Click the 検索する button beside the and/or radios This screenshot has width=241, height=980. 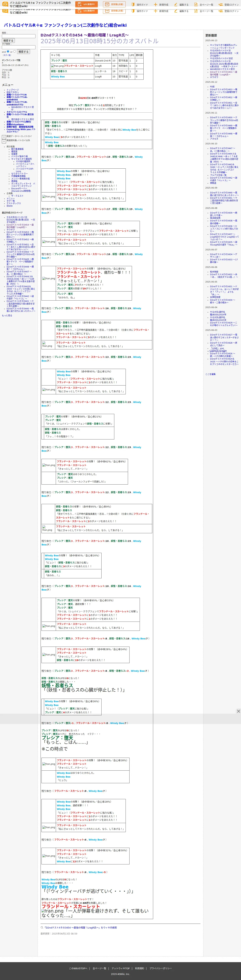point(24,52)
